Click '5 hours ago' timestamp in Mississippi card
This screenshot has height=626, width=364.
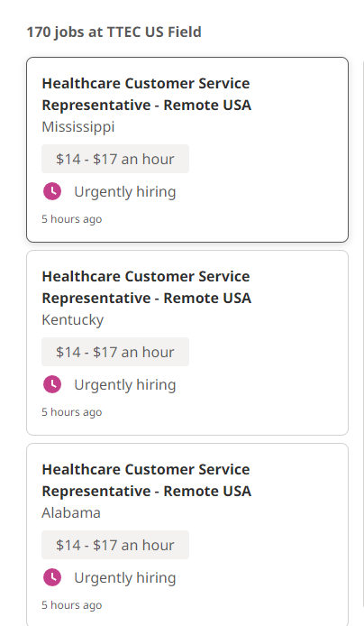72,219
